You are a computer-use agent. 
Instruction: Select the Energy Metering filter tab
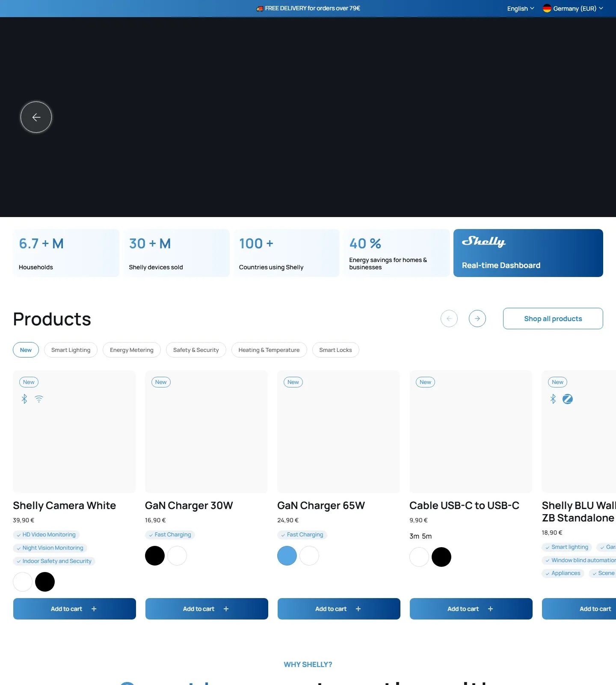[132, 350]
